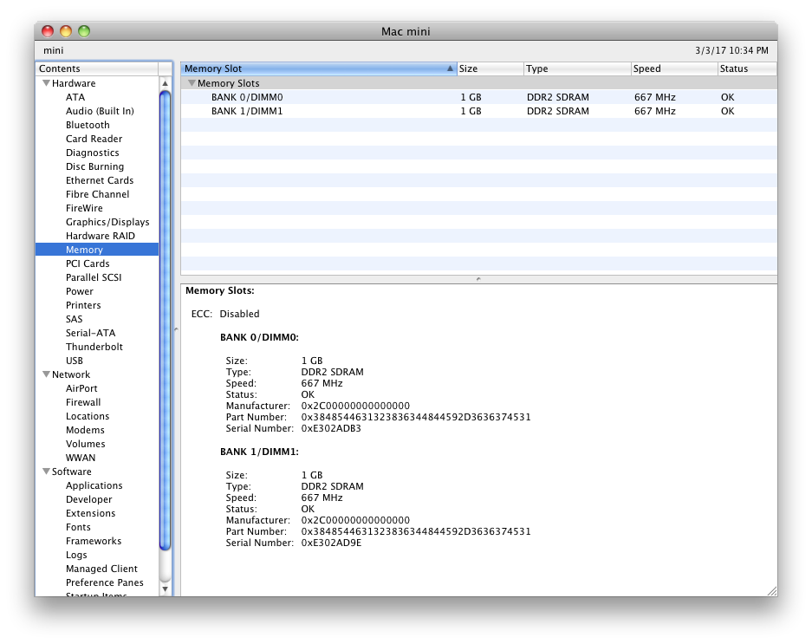812x644 pixels.
Task: Click sidebar scroll down arrow
Action: (166, 589)
